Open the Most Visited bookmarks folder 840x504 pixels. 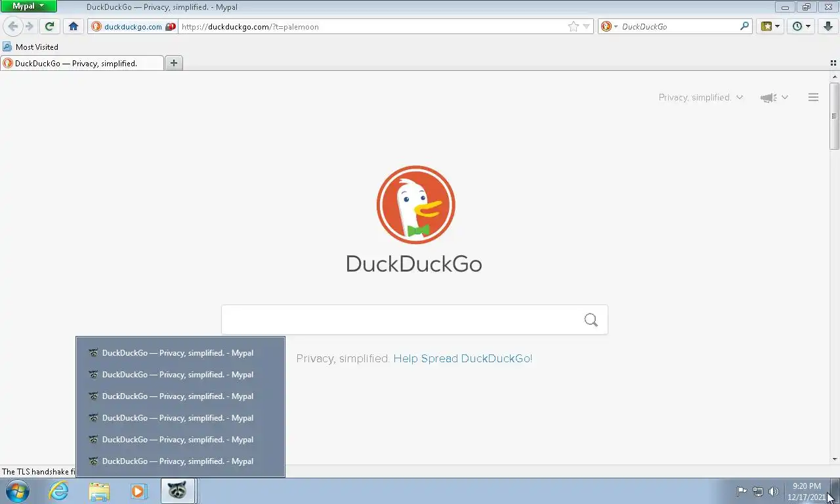coord(31,47)
